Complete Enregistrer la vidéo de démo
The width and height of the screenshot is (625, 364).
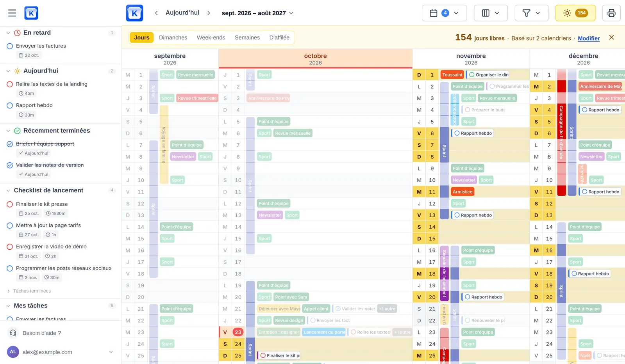point(10,247)
